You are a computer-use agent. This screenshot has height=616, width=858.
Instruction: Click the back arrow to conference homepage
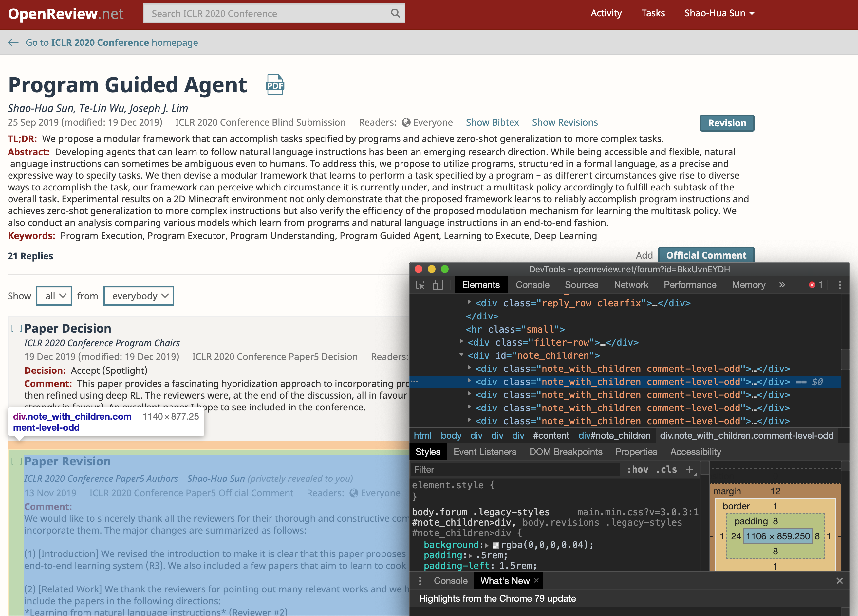14,42
